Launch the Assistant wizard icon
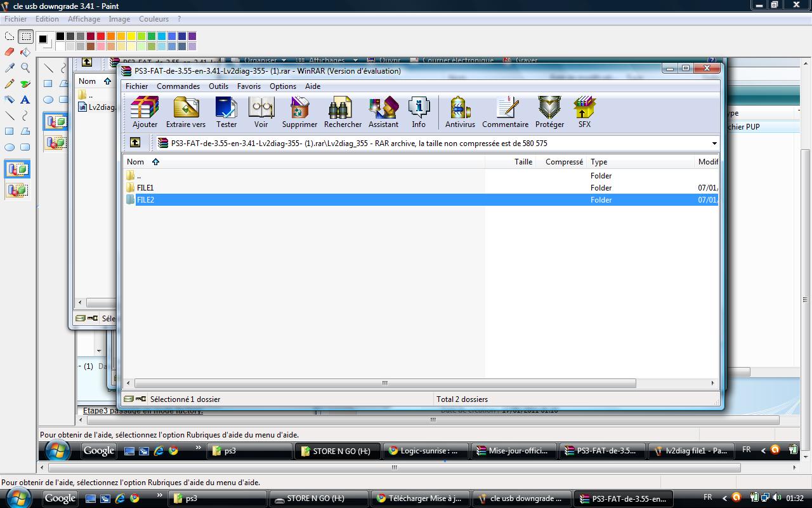 383,112
